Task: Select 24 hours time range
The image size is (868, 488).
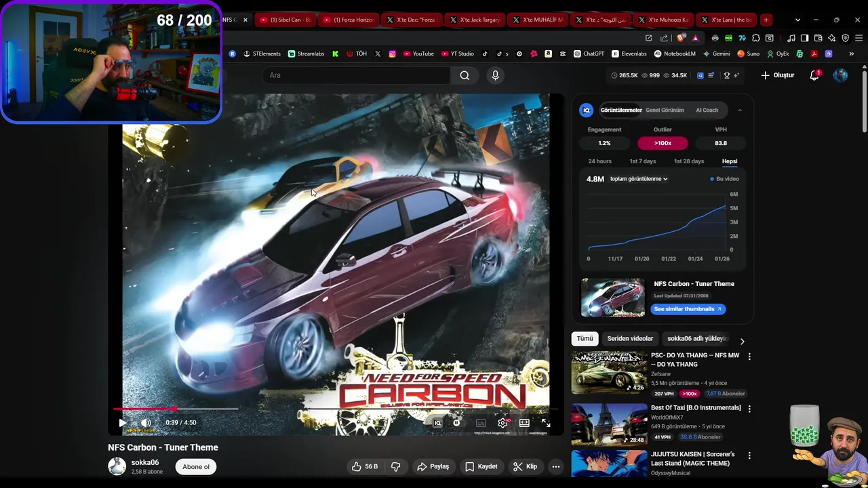Action: pyautogui.click(x=599, y=161)
